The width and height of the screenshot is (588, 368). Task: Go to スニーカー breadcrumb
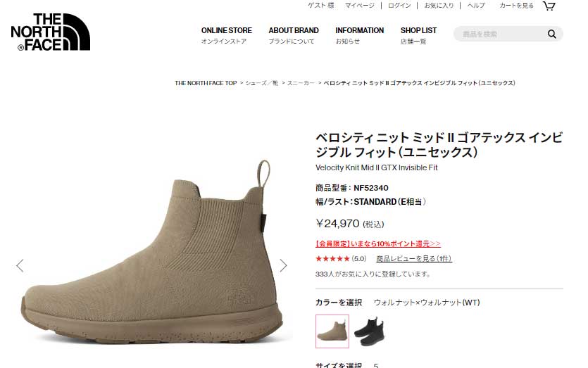click(x=301, y=83)
